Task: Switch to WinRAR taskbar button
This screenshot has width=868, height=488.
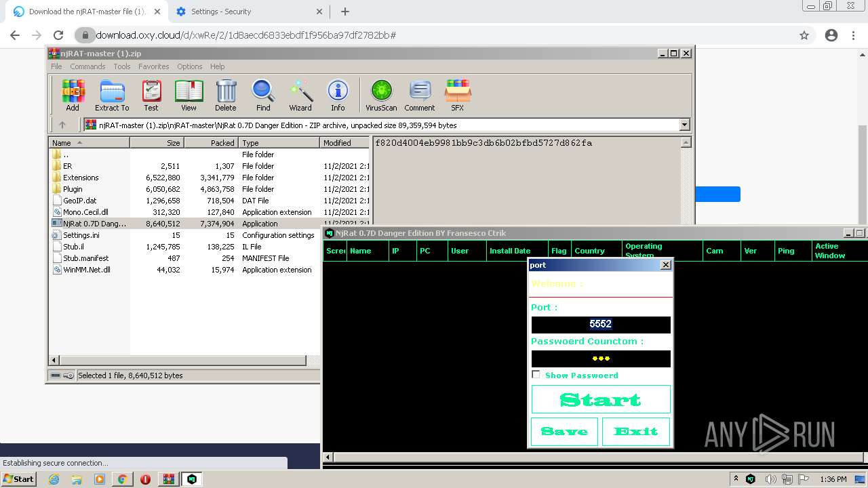Action: (168, 479)
